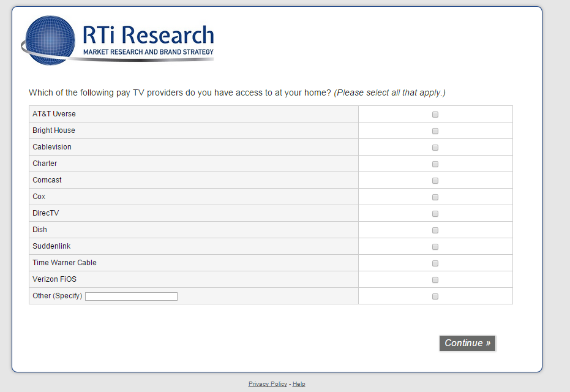Click the Cablevision label

[x=52, y=147]
